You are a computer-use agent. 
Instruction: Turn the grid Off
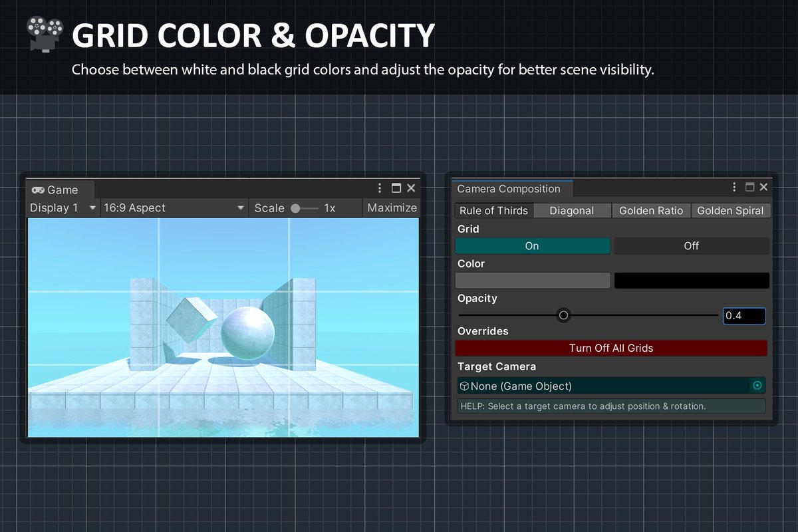click(692, 246)
